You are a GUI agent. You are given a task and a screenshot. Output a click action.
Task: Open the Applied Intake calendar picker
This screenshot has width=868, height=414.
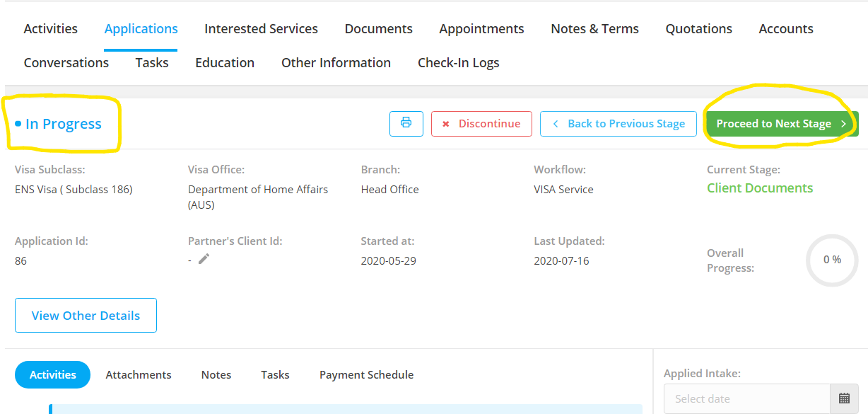click(845, 398)
